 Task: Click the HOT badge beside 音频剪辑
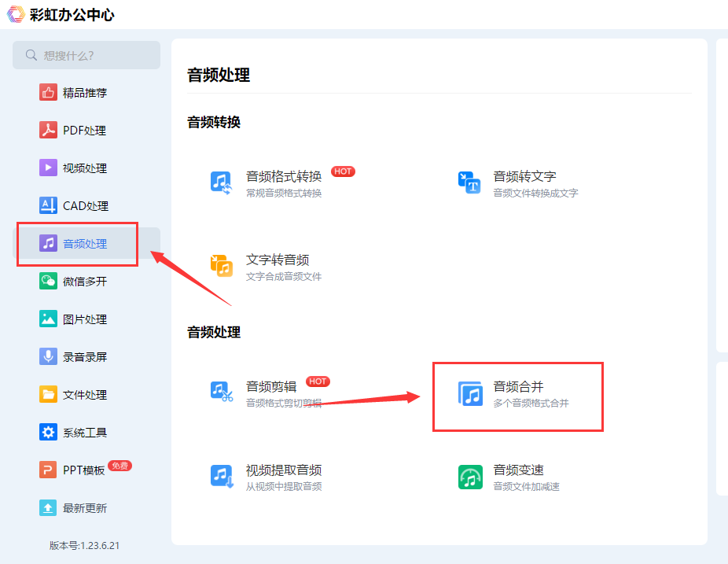tap(318, 382)
